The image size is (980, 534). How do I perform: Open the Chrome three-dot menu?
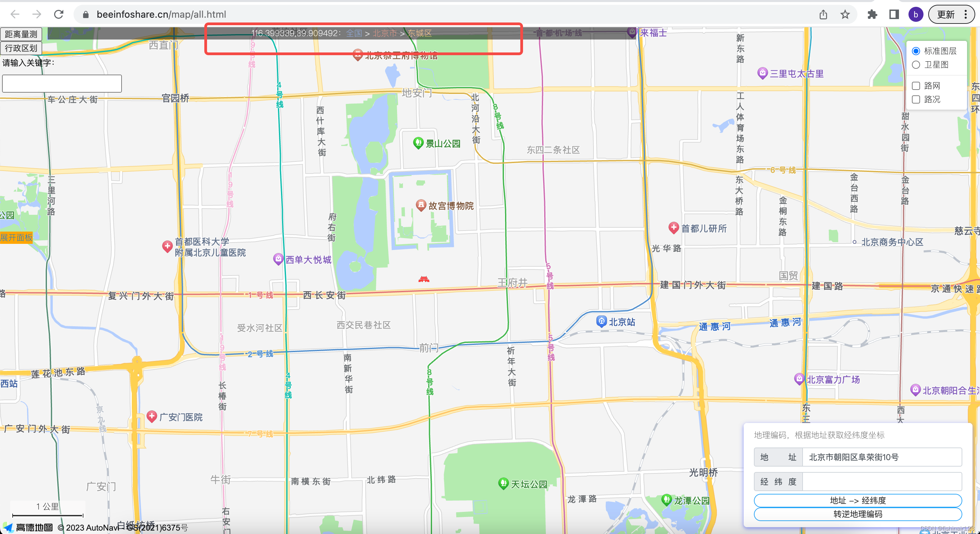coord(966,14)
